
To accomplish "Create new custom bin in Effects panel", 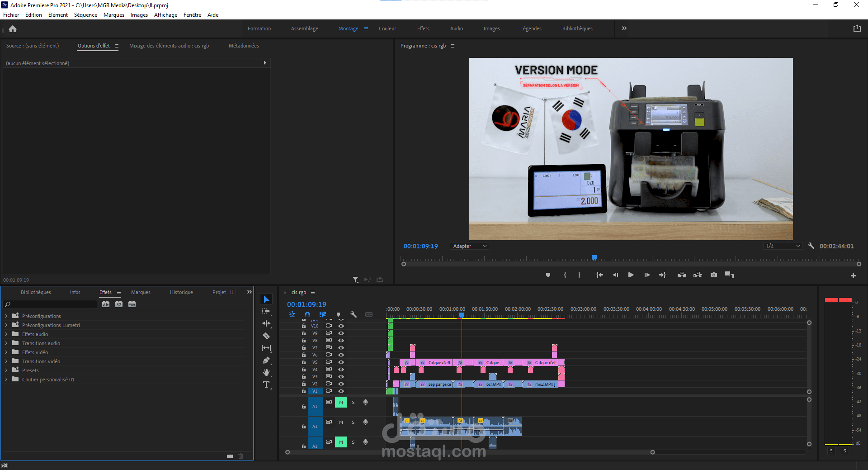I will coord(230,456).
